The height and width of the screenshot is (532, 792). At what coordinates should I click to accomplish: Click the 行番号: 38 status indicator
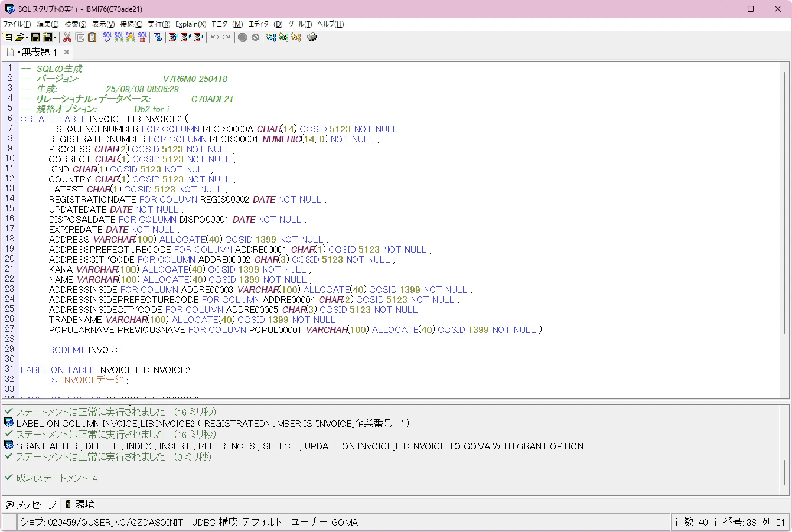(735, 522)
